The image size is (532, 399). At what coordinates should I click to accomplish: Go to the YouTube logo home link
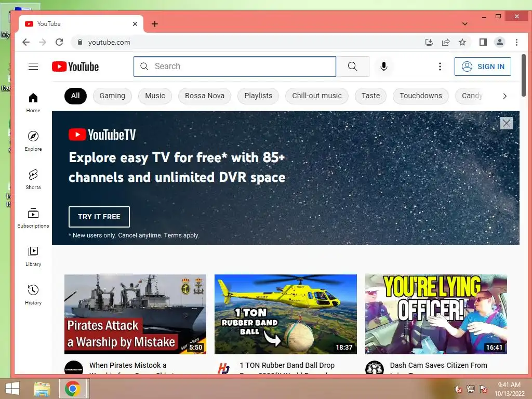[x=75, y=66]
